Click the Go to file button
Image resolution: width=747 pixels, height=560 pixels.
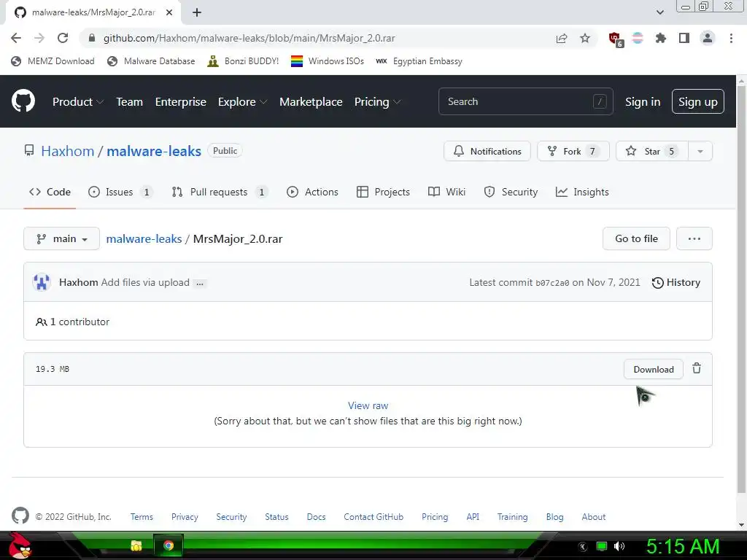point(636,238)
